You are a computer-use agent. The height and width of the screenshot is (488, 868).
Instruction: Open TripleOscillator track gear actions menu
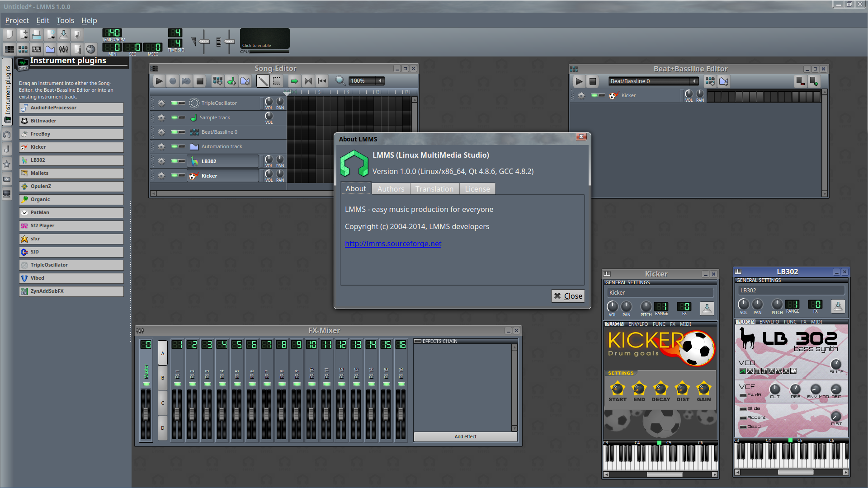pyautogui.click(x=161, y=103)
